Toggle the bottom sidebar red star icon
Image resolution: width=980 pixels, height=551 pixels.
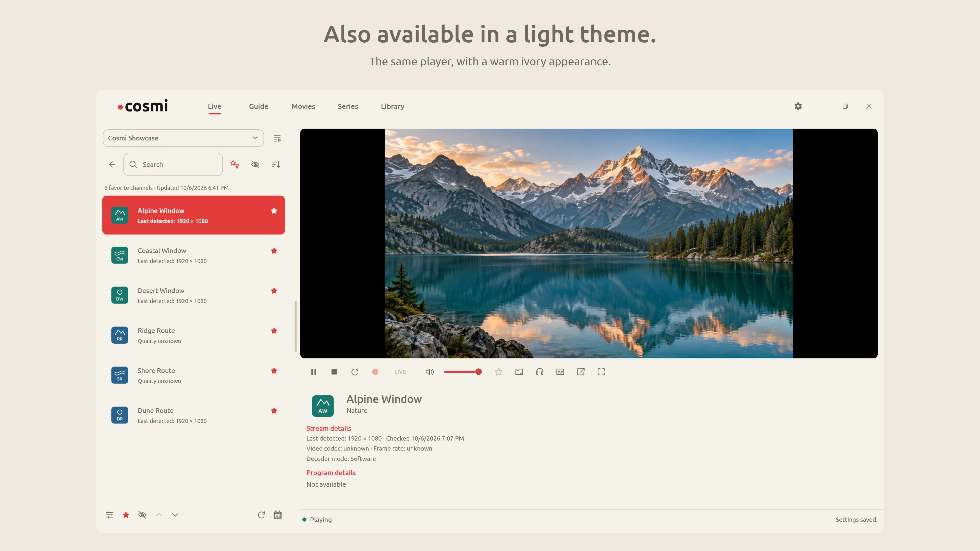point(126,515)
